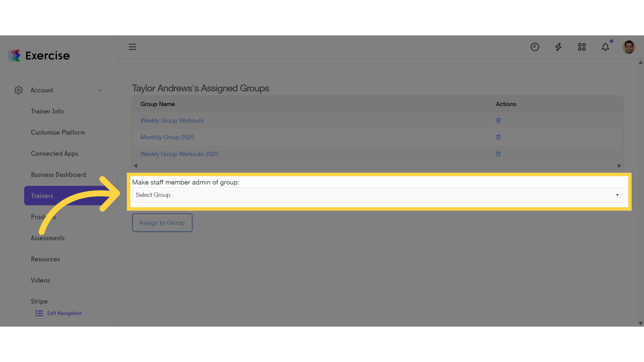Viewport: 644px width, 362px height.
Task: Open the user profile avatar
Action: [629, 47]
